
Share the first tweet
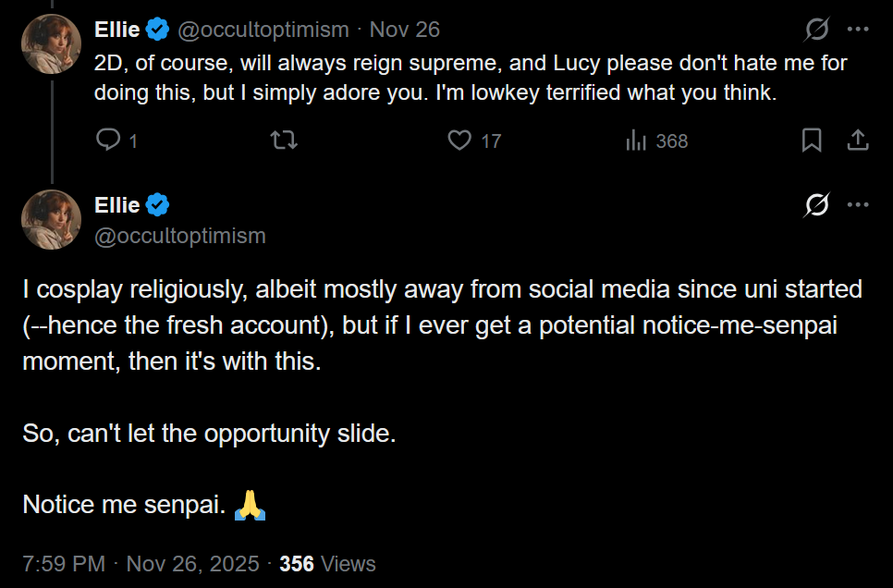(858, 141)
